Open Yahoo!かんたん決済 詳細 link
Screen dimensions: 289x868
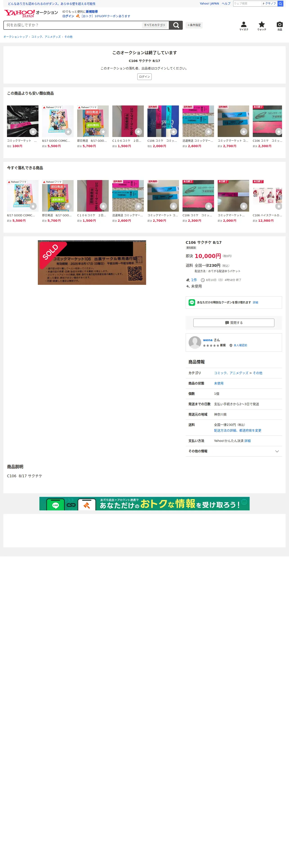(x=247, y=441)
